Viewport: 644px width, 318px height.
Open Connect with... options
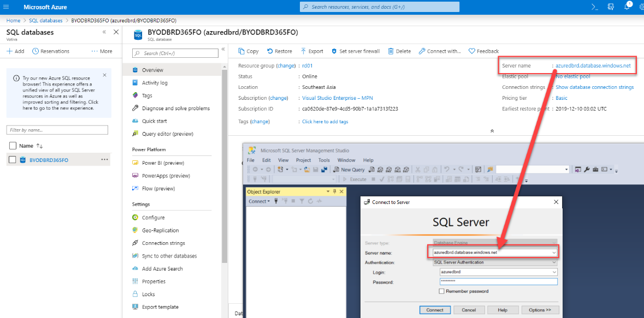click(440, 51)
